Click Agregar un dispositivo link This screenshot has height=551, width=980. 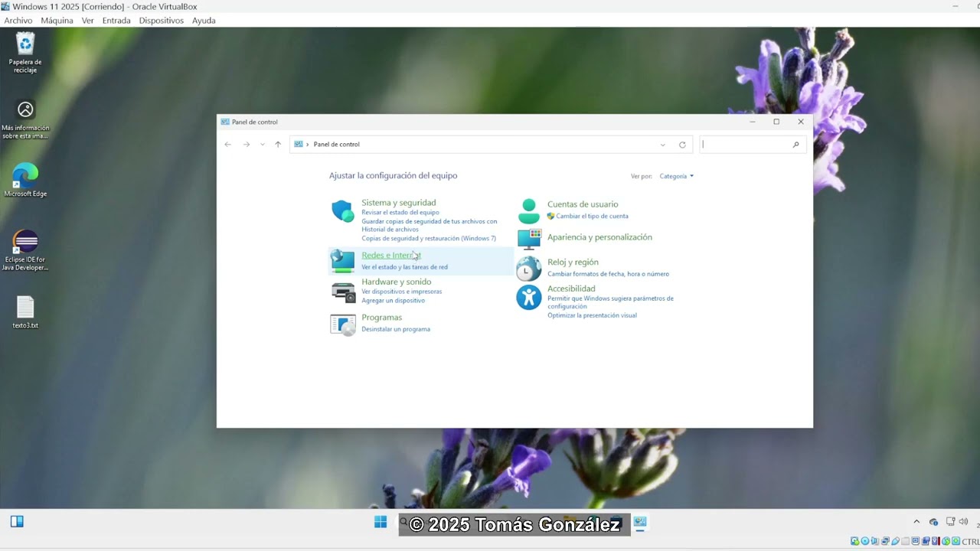tap(394, 301)
